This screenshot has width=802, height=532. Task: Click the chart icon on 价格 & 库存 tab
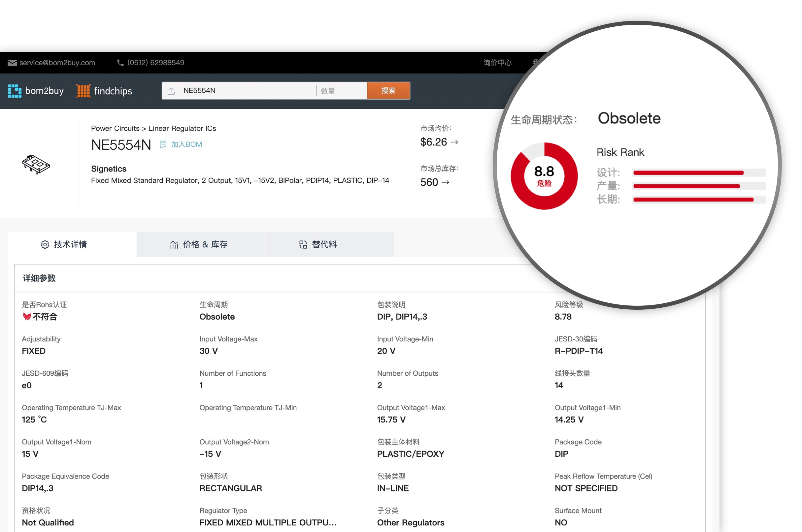[x=174, y=245]
